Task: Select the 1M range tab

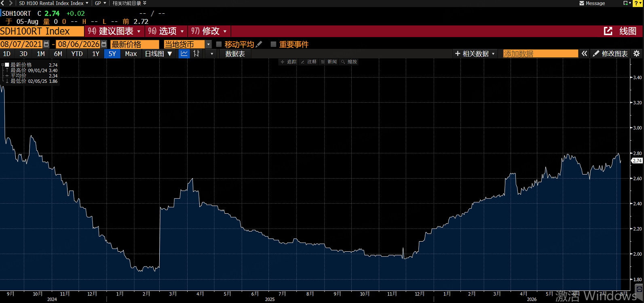Action: [x=41, y=54]
